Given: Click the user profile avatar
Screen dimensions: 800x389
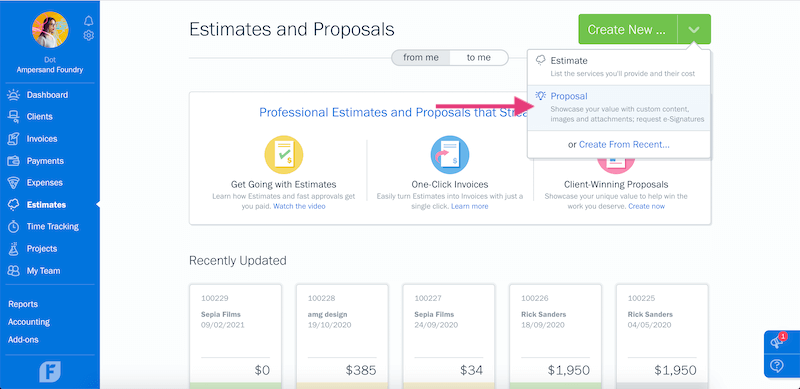Looking at the screenshot, I should tap(50, 30).
